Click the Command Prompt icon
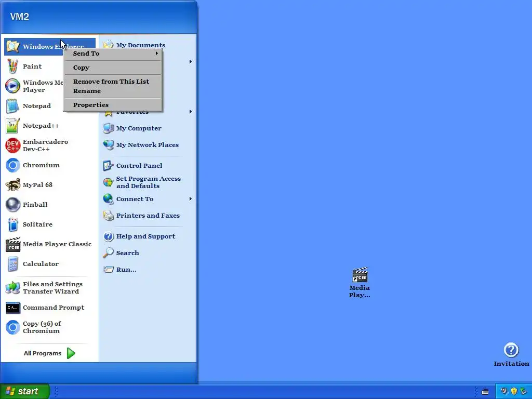This screenshot has height=399, width=532. click(12, 308)
